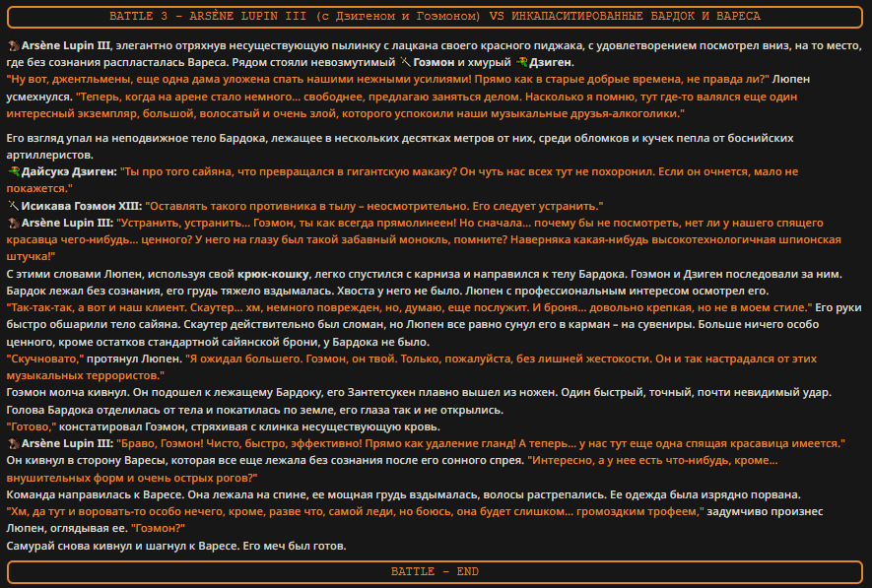Click the sword icon next to bold 'Гоэмон' in first paragraph
The width and height of the screenshot is (872, 588).
click(x=405, y=62)
